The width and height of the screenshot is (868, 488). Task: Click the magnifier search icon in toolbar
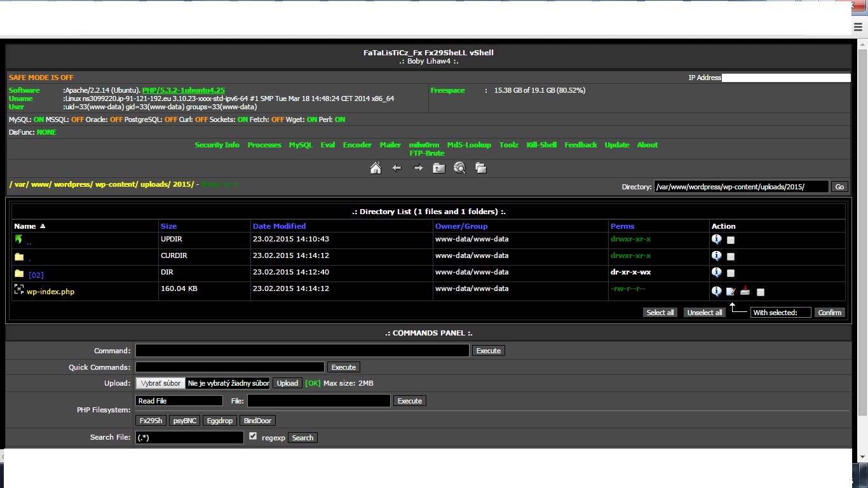(460, 168)
